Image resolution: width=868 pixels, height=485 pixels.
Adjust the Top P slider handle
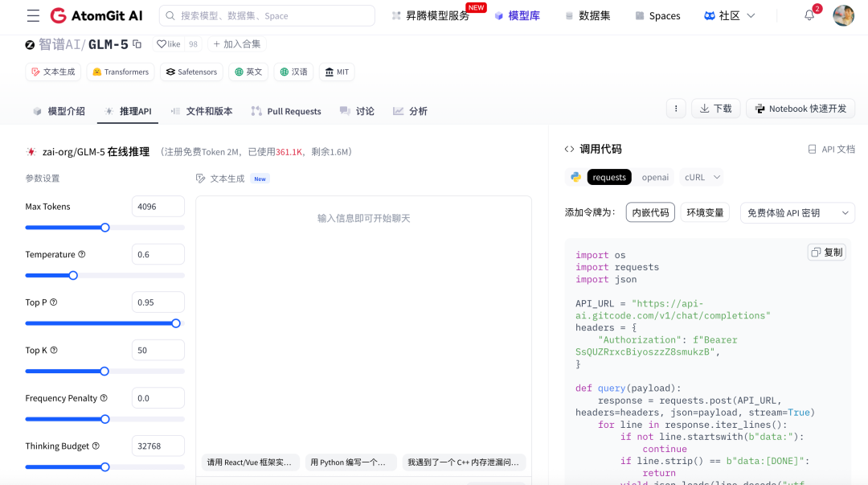176,323
